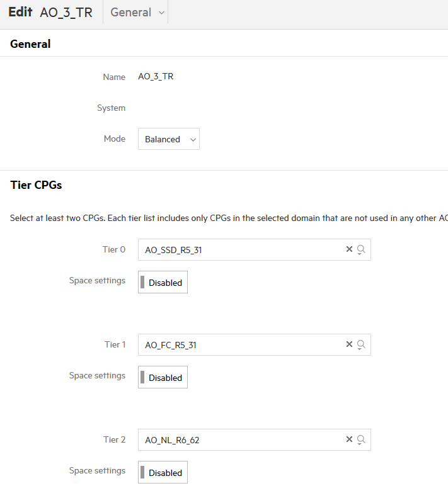The width and height of the screenshot is (448, 498).
Task: Select the General section heading
Action: (x=30, y=44)
